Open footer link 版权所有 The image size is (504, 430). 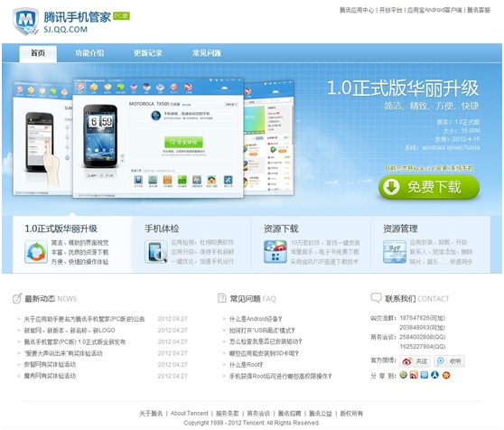click(351, 414)
